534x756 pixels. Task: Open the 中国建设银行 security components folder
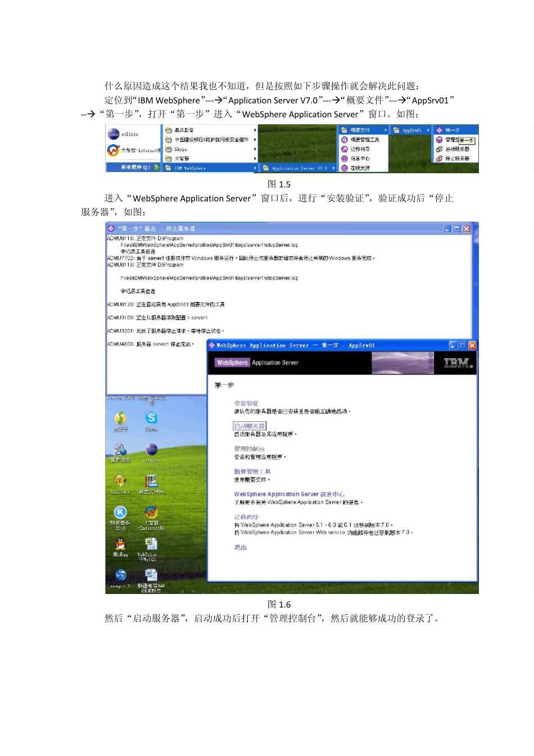tap(210, 139)
